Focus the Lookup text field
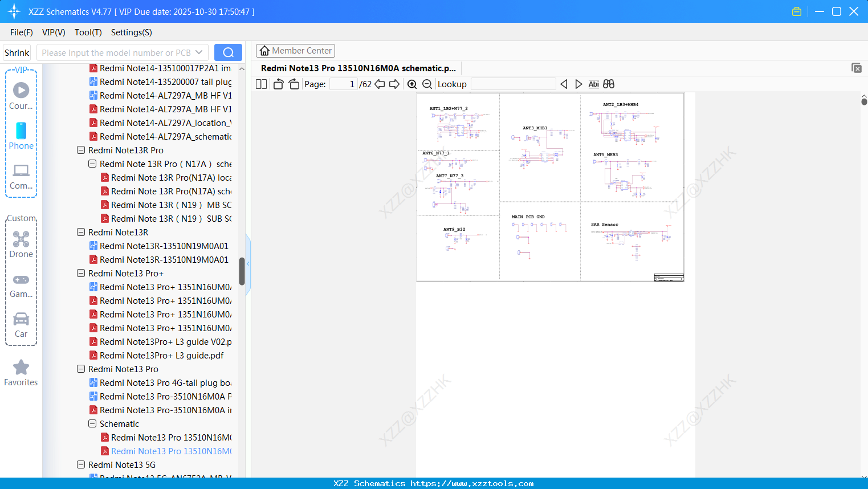Screen dimensions: 868x489 click(514, 84)
